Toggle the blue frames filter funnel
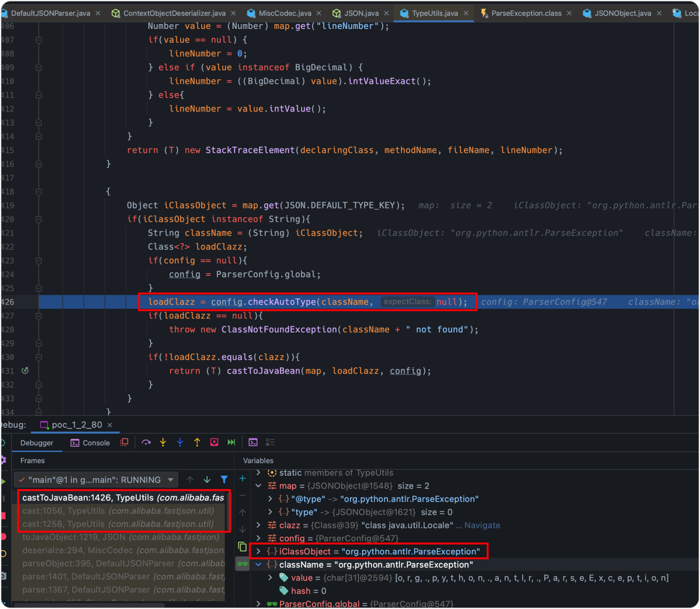The width and height of the screenshot is (700, 609). point(224,479)
